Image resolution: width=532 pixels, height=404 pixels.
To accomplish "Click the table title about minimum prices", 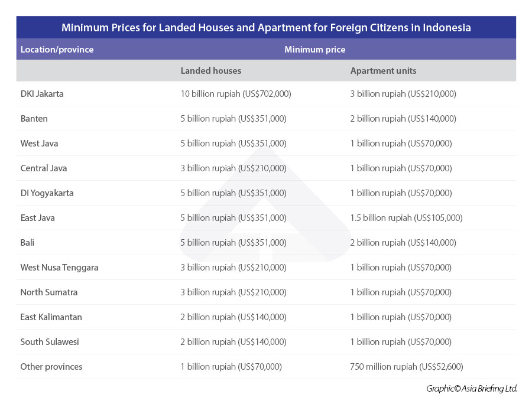I will coord(266,28).
